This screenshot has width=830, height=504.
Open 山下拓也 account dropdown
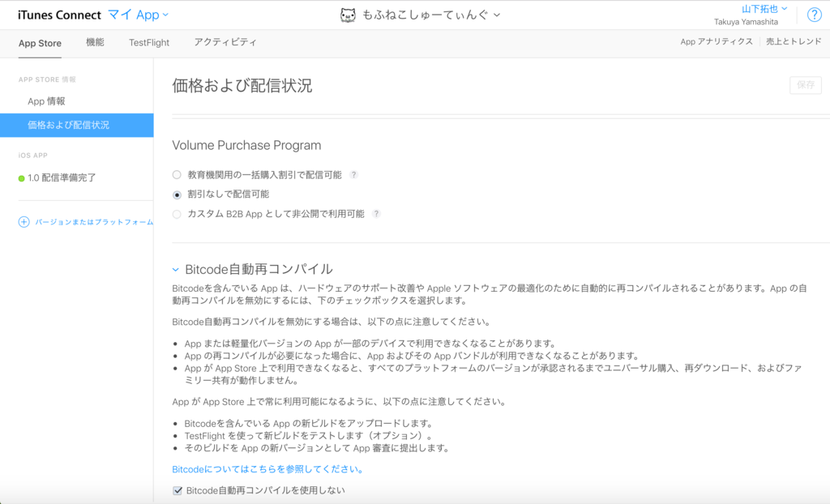tap(764, 8)
